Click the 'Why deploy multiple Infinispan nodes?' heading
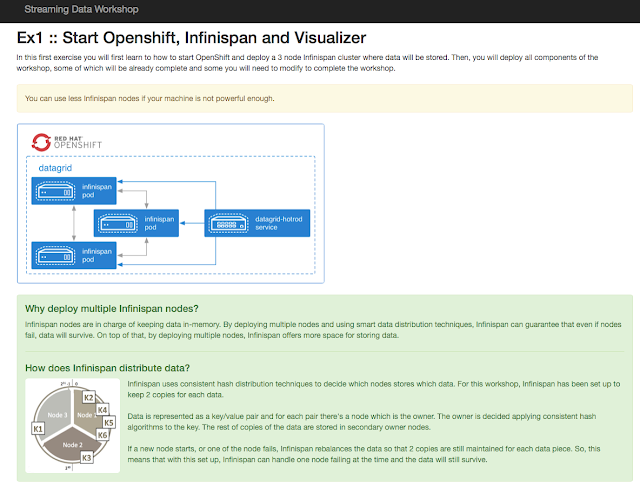Screen dimensions: 640x486 pyautogui.click(x=111, y=308)
